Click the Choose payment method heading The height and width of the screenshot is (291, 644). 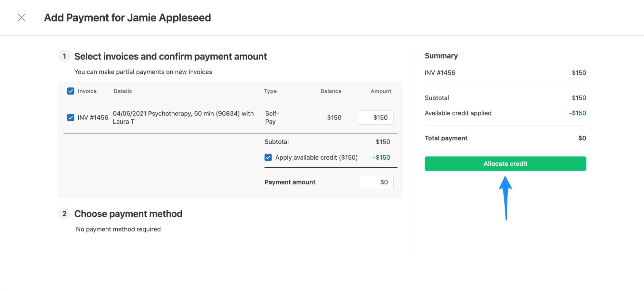pos(128,214)
